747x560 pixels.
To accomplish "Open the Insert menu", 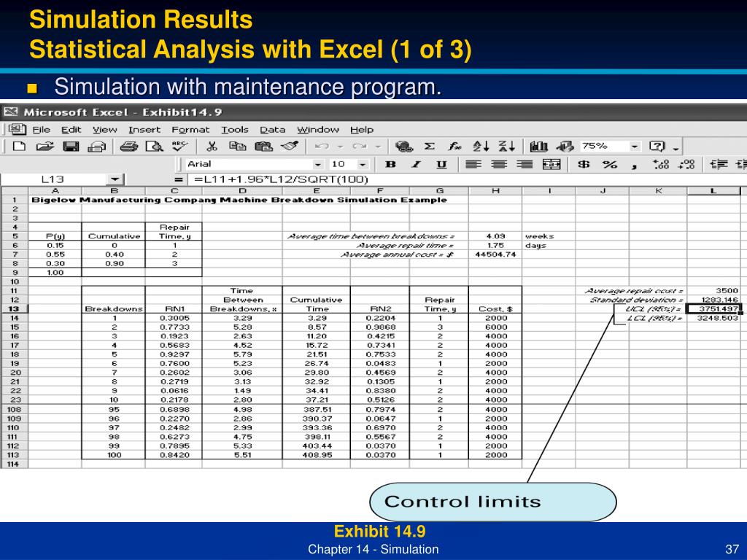I will 144,130.
